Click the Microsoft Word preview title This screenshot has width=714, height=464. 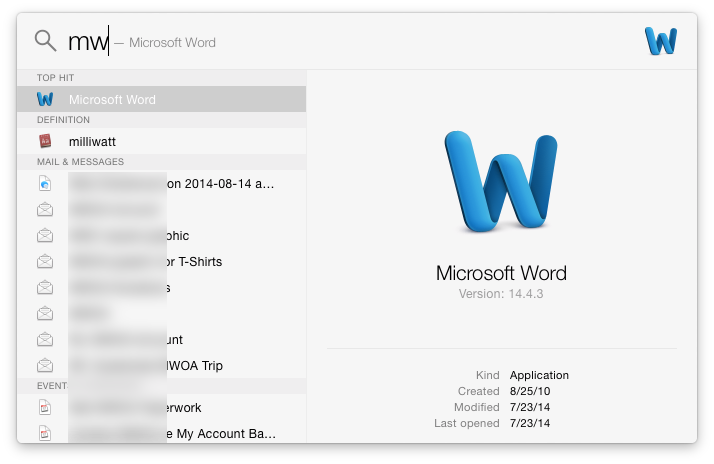501,273
